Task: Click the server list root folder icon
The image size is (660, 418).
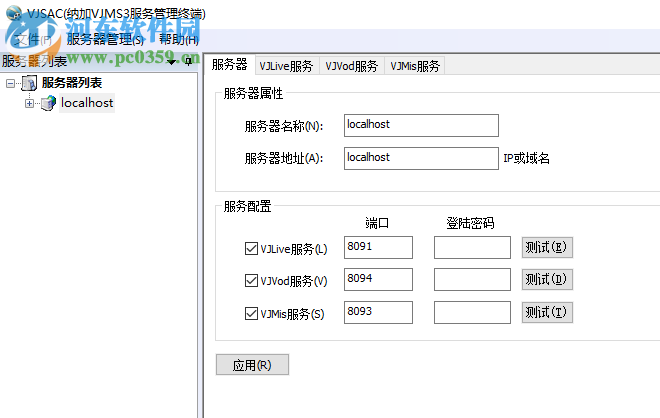Action: 29,83
